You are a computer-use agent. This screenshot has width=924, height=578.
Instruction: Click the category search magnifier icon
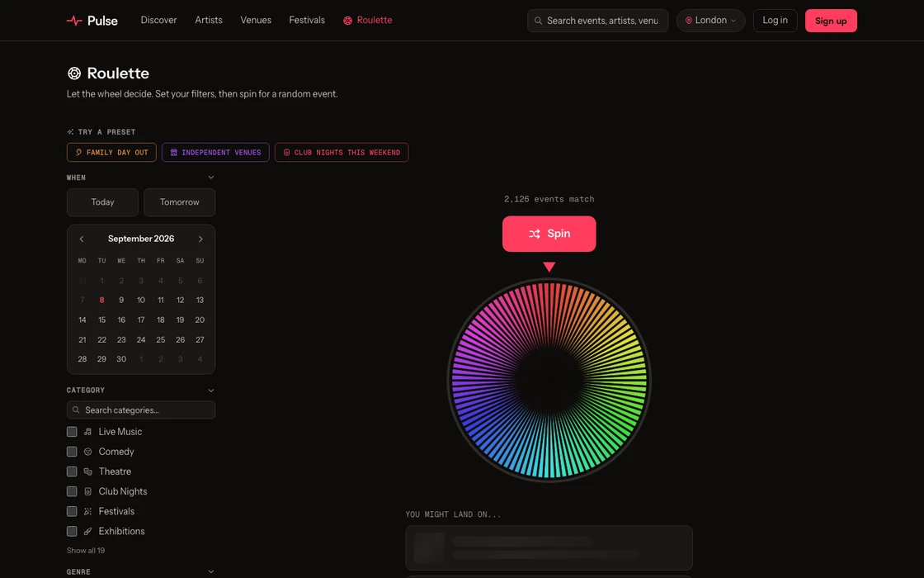[76, 410]
